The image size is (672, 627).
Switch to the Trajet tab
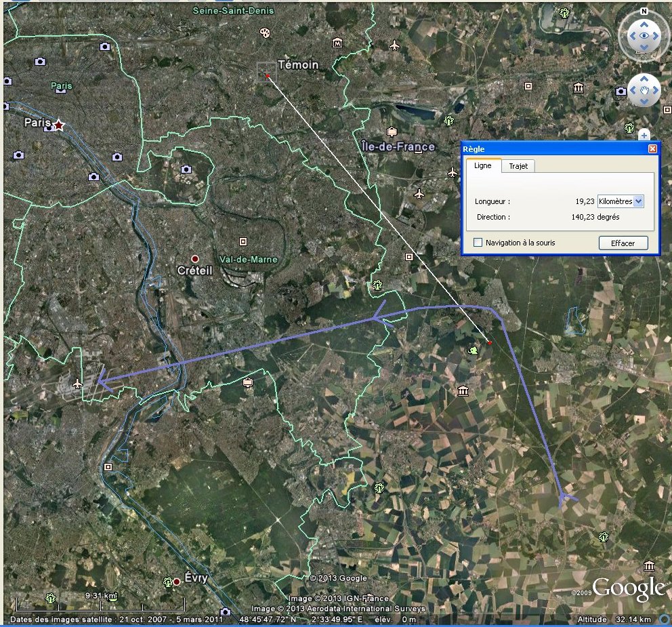518,166
